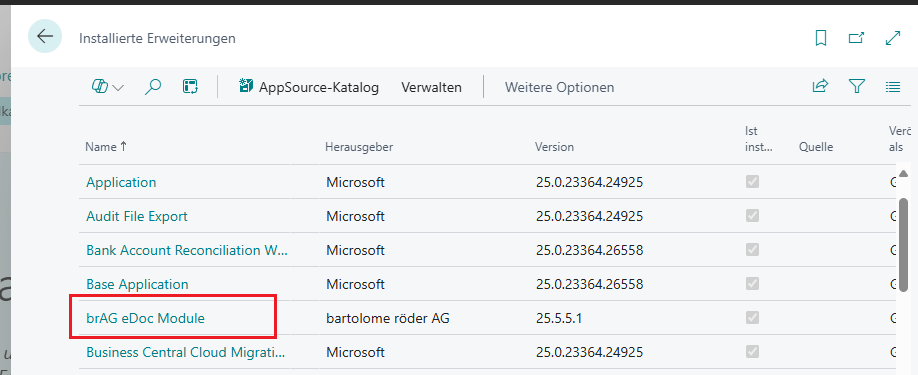Click the back arrow button
918x375 pixels.
tap(45, 36)
